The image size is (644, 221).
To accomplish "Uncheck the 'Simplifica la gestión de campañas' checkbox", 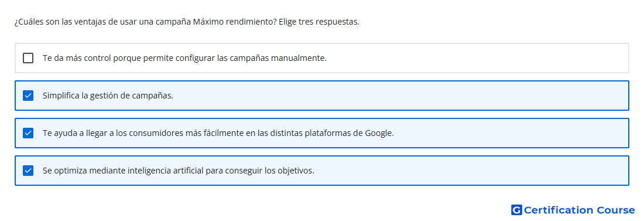I will [28, 96].
